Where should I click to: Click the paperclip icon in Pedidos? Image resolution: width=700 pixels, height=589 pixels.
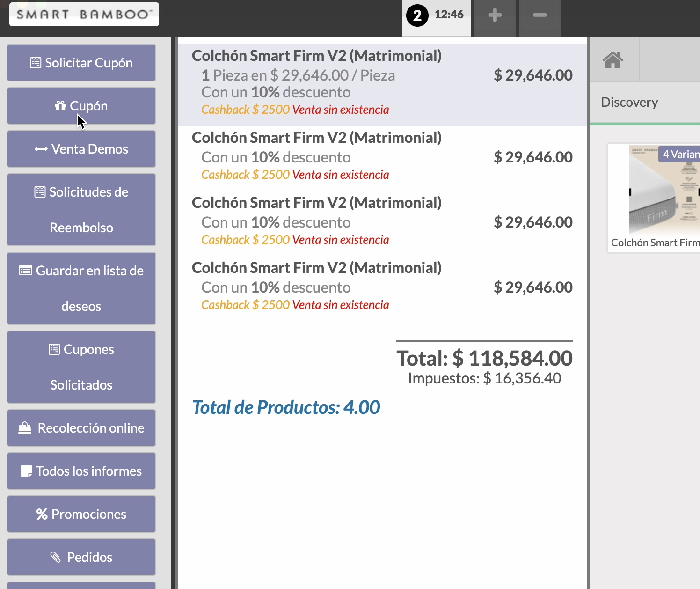tap(56, 557)
